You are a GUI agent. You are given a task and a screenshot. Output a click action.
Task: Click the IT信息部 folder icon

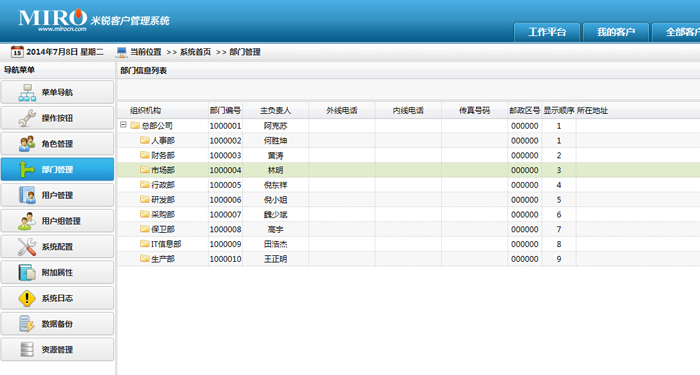[145, 243]
